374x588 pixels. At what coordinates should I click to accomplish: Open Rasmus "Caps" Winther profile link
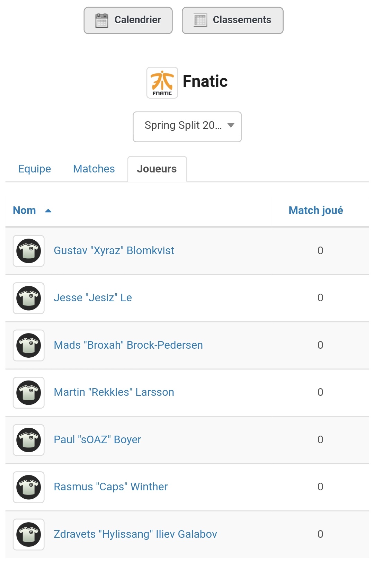click(x=111, y=487)
